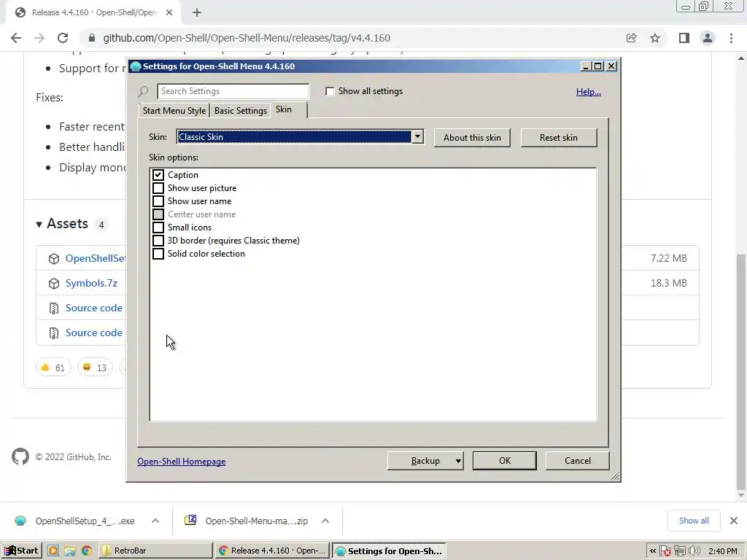Launch Chrome from taskbar quick launch
The width and height of the screenshot is (747, 560).
86,551
